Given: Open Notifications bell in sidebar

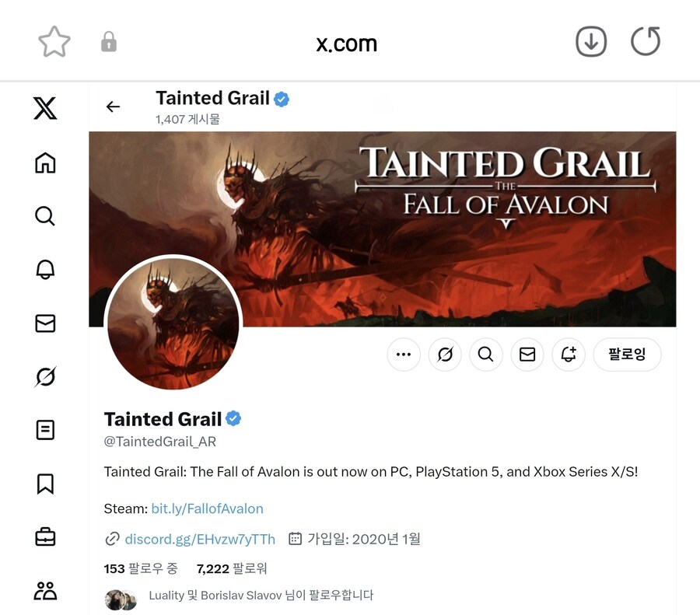Looking at the screenshot, I should [45, 270].
